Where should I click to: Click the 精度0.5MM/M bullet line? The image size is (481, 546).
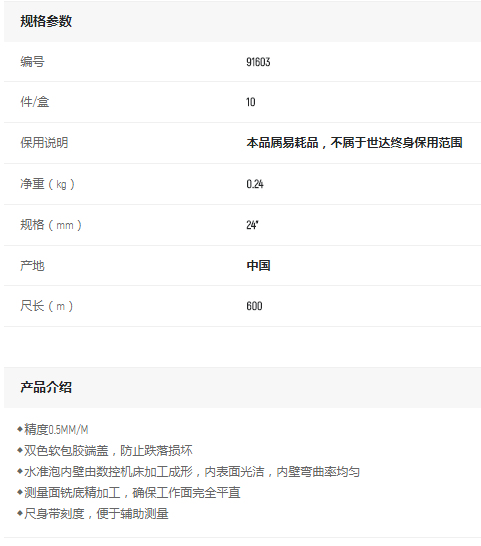[53, 430]
